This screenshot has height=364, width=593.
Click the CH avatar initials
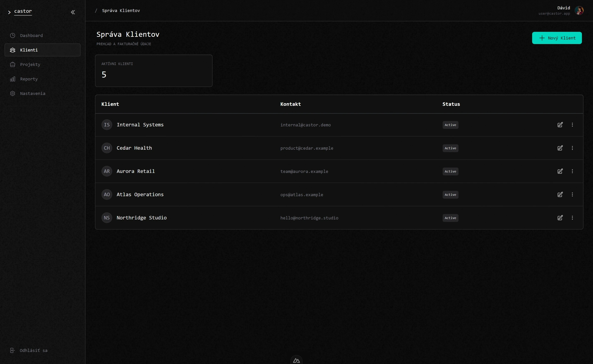point(107,148)
